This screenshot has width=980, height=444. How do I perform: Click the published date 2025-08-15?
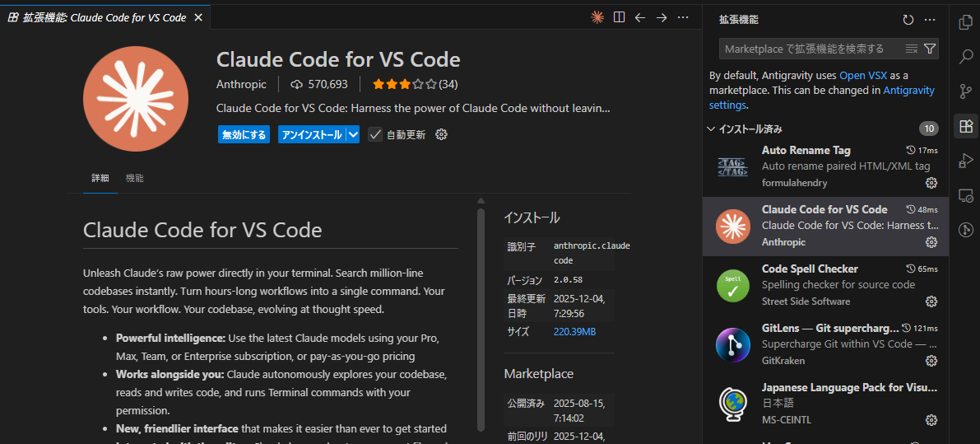[579, 410]
